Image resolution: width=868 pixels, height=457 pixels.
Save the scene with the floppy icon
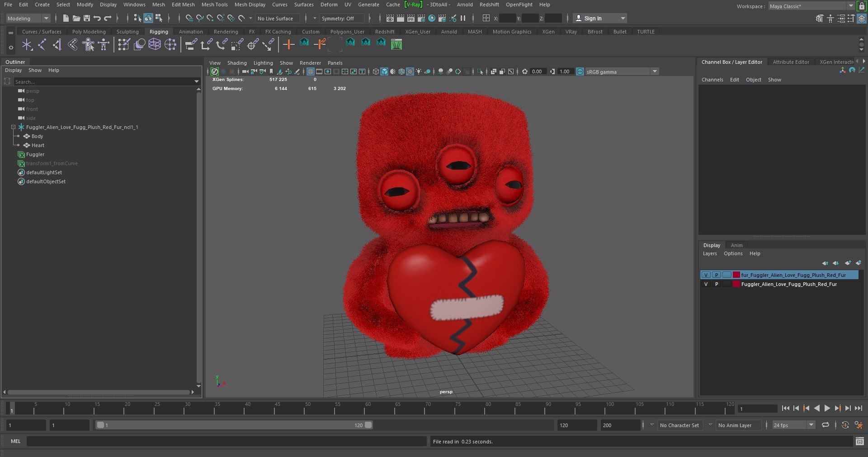pos(87,18)
